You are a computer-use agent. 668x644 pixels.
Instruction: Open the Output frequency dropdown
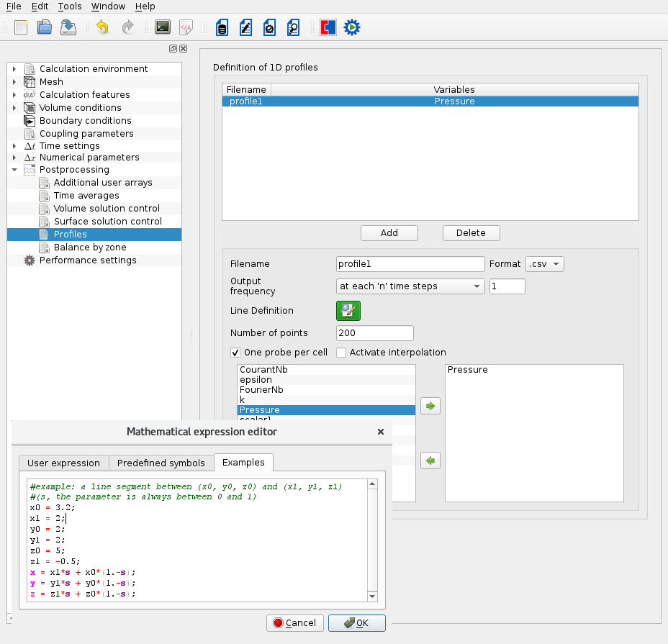(x=410, y=286)
